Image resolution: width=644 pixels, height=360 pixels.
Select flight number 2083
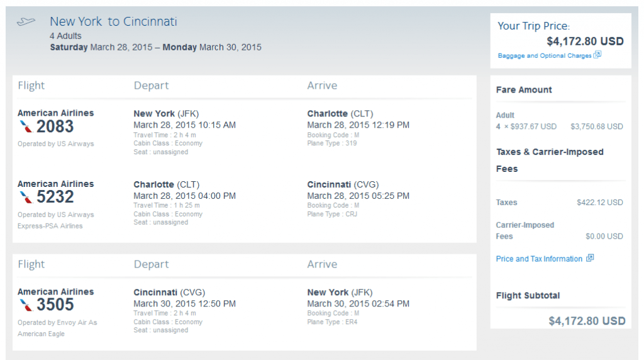pos(55,127)
